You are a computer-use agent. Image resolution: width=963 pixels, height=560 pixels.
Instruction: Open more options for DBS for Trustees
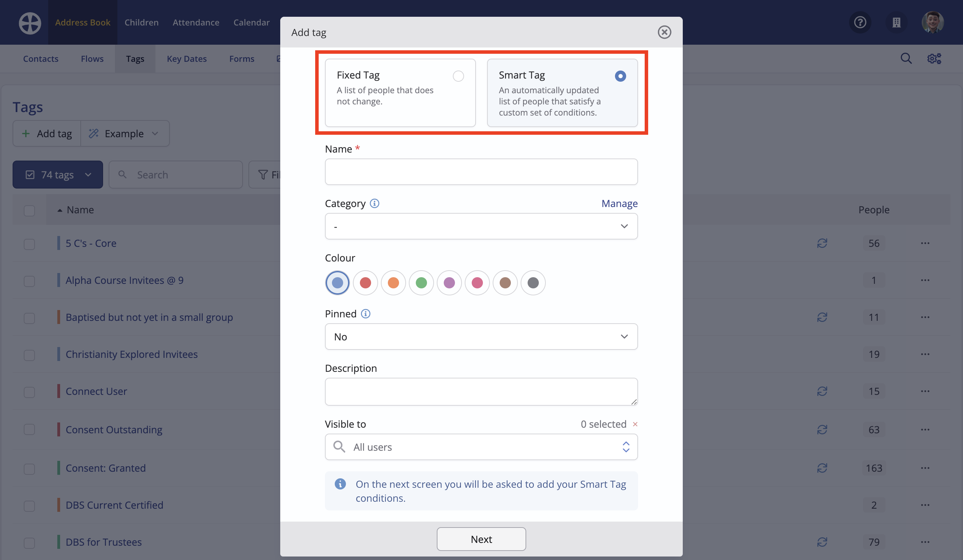coord(925,542)
